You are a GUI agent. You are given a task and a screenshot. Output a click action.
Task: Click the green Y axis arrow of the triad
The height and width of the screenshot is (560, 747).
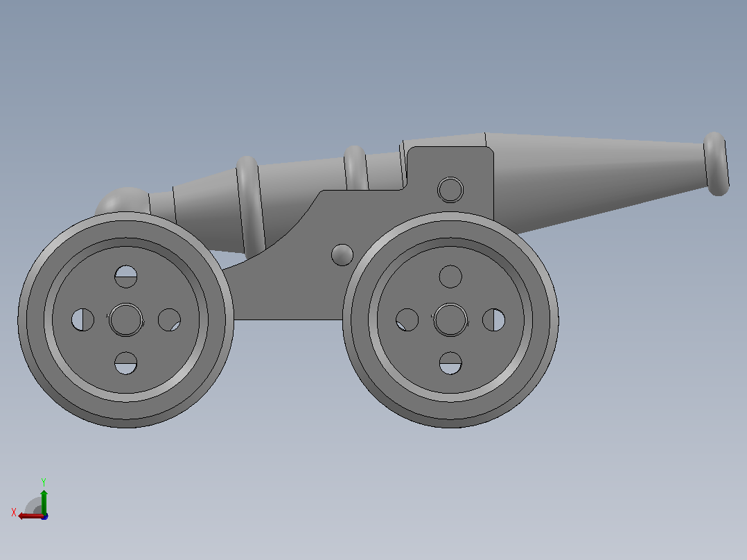(44, 501)
